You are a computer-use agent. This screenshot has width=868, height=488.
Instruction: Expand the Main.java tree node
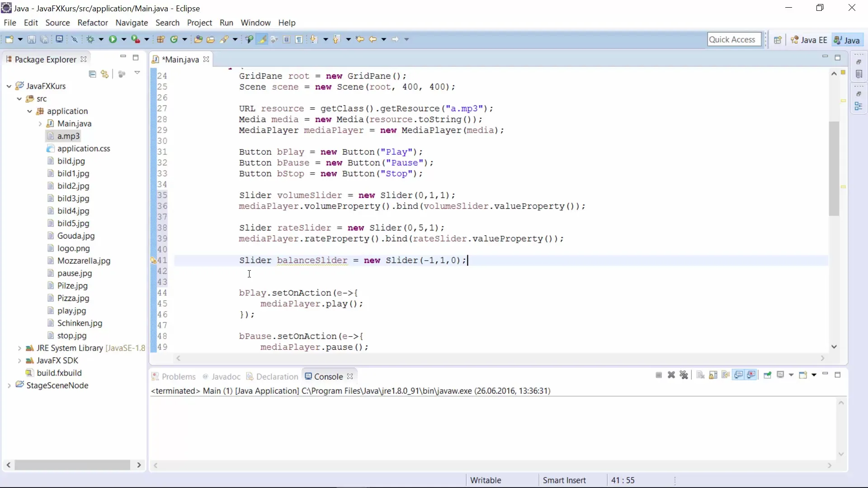point(40,123)
